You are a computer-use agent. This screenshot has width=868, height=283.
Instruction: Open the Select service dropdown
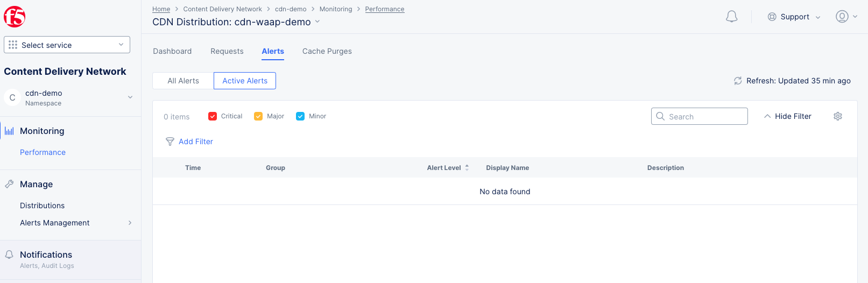tap(67, 45)
